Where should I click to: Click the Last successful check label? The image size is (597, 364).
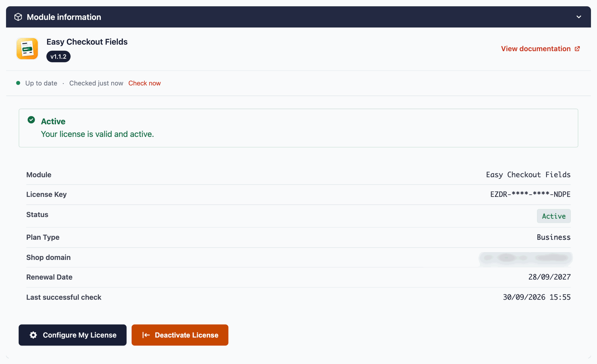64,297
